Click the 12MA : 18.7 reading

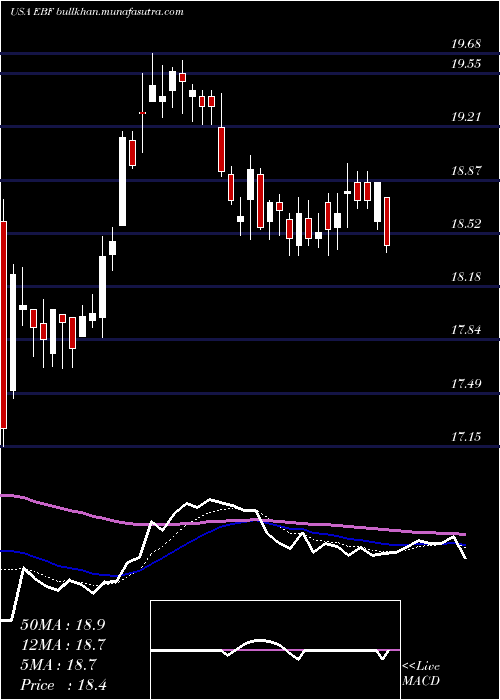pyautogui.click(x=63, y=645)
